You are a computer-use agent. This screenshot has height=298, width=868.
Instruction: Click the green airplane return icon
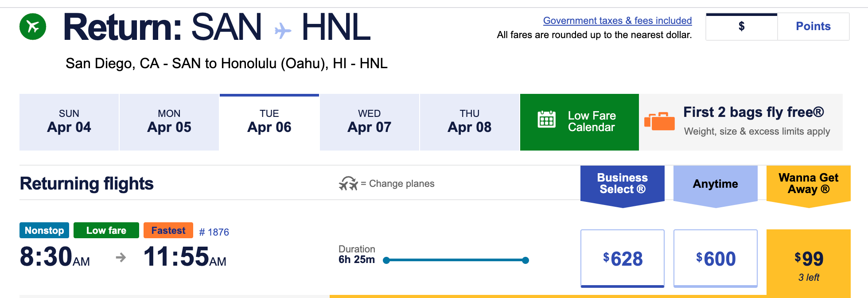coord(33,27)
